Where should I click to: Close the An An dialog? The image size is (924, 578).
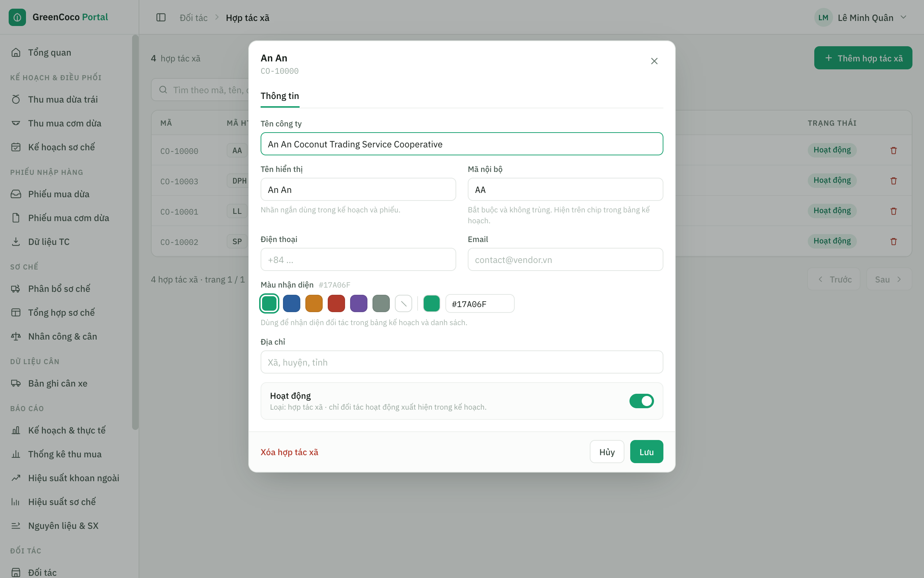click(x=654, y=61)
